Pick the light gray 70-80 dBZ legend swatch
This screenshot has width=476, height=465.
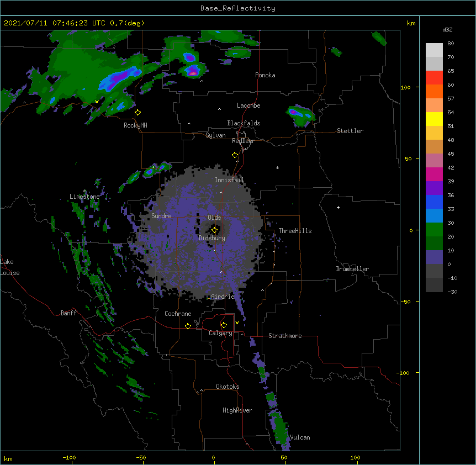click(434, 50)
